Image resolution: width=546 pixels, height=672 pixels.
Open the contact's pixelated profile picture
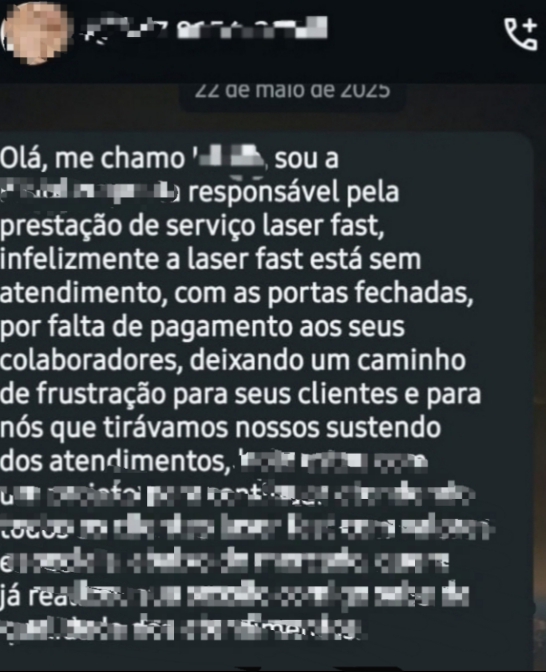coord(35,31)
